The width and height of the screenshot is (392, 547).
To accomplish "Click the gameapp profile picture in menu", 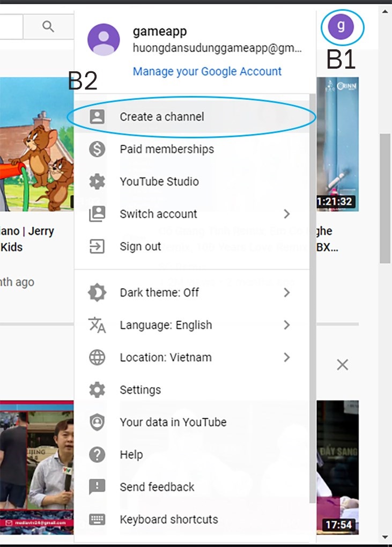I will 103,40.
